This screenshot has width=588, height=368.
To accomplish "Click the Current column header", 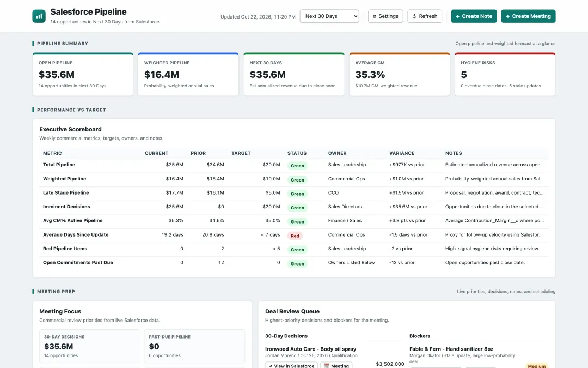I will pyautogui.click(x=156, y=153).
